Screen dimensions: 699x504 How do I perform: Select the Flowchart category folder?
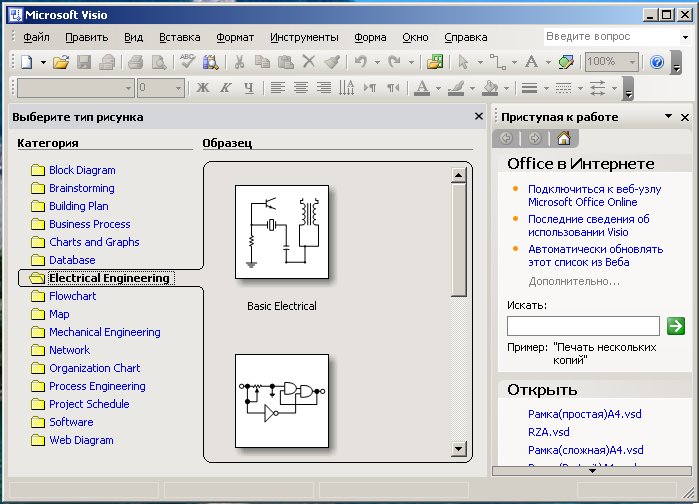pos(64,296)
